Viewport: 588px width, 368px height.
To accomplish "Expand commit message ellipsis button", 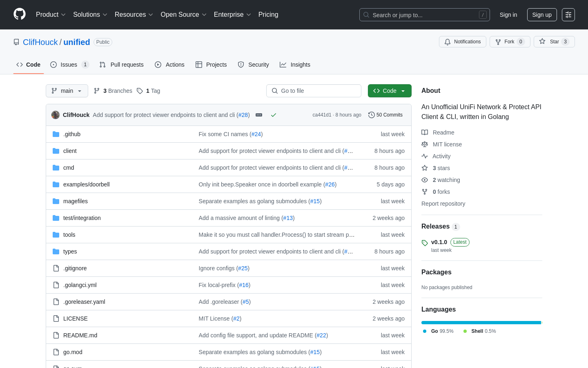I will tap(259, 115).
